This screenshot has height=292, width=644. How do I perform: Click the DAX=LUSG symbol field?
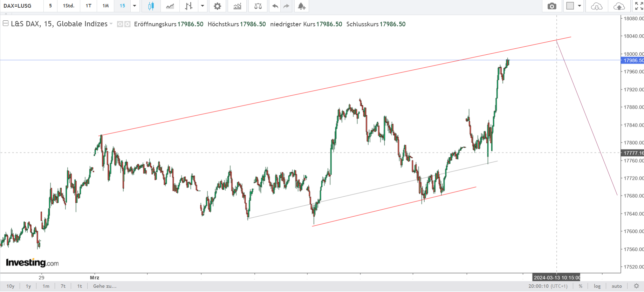21,6
